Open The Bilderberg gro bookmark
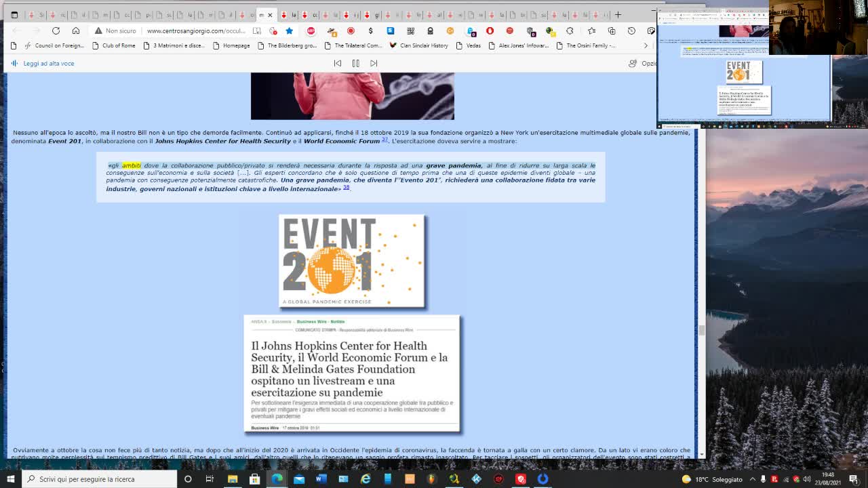Screen dimensions: 868x488 click(x=286, y=45)
